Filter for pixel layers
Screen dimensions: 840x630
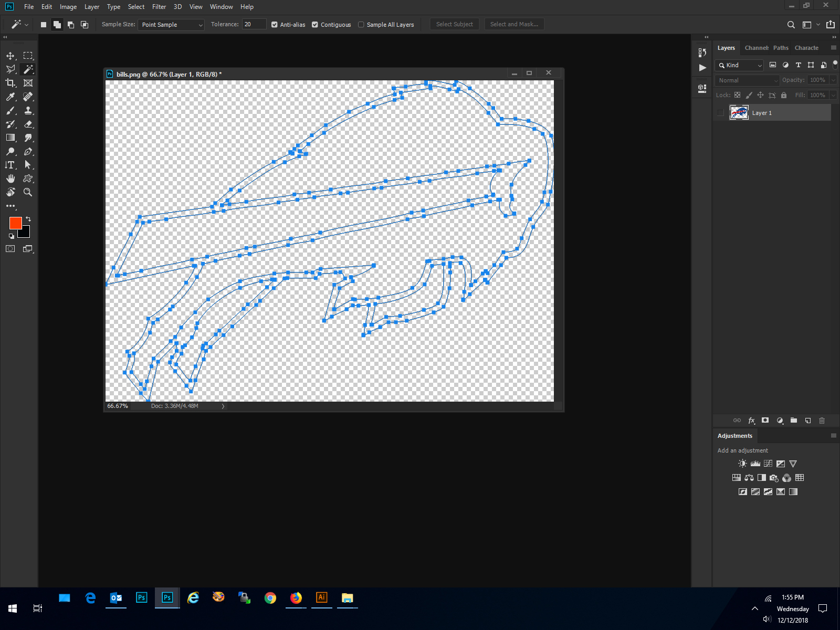pyautogui.click(x=773, y=65)
